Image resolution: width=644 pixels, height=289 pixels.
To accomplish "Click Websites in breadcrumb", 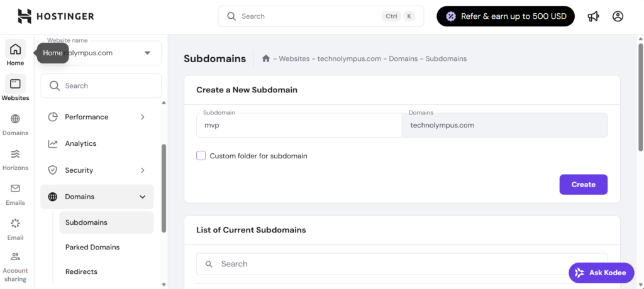I will coord(294,58).
